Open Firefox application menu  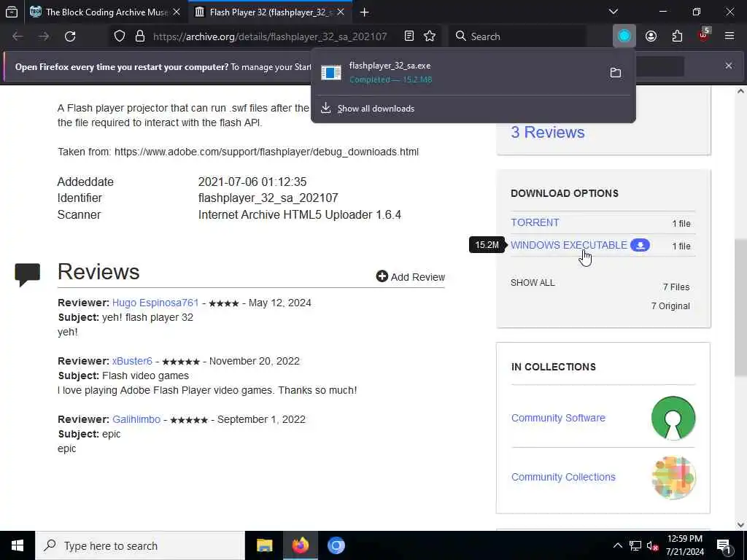coord(729,36)
